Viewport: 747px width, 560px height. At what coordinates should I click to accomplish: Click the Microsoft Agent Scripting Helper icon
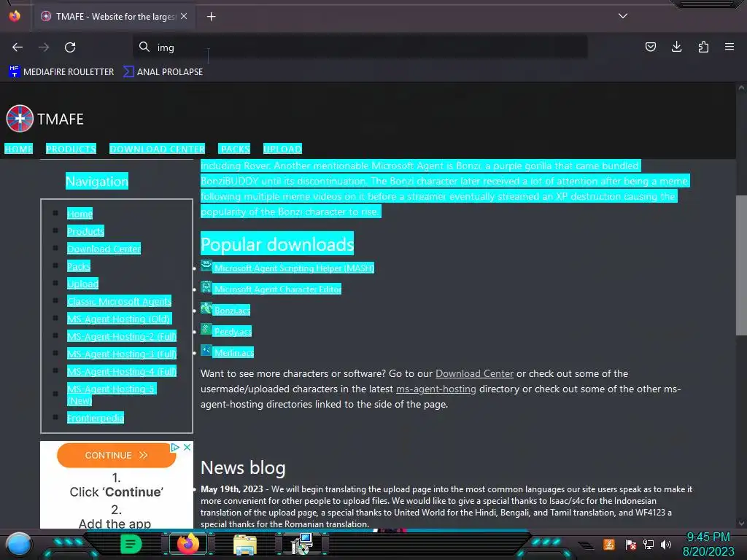pos(206,265)
